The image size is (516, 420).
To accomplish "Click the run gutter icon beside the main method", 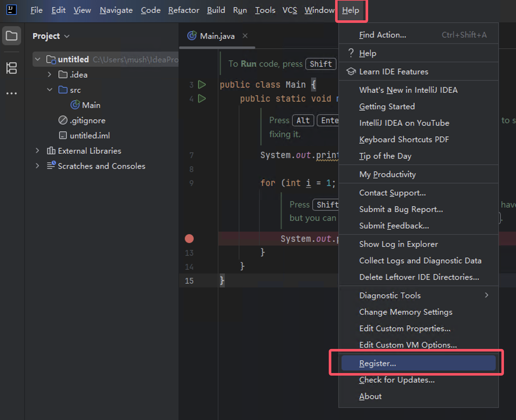I will (x=202, y=99).
